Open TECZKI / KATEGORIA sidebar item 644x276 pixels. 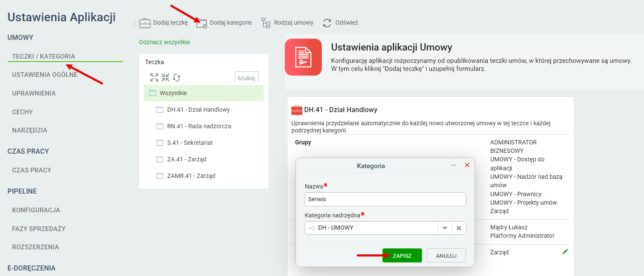click(x=44, y=56)
